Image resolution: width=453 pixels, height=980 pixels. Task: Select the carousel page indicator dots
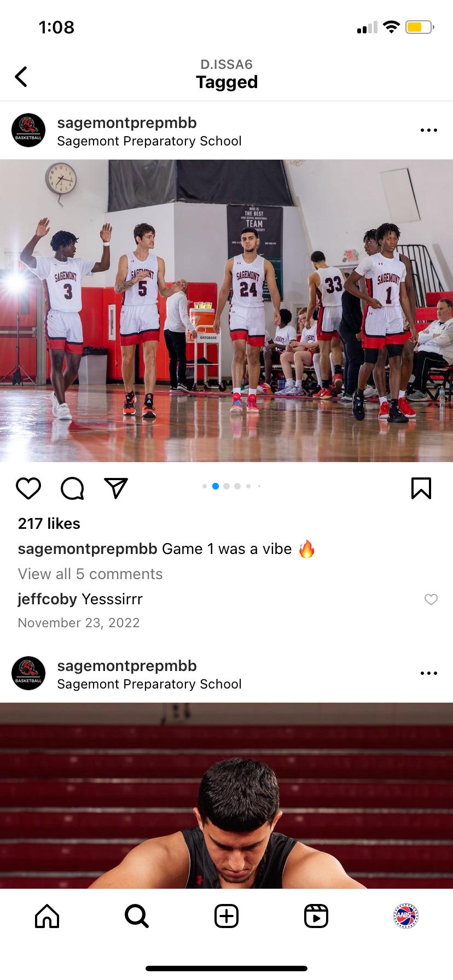[231, 486]
